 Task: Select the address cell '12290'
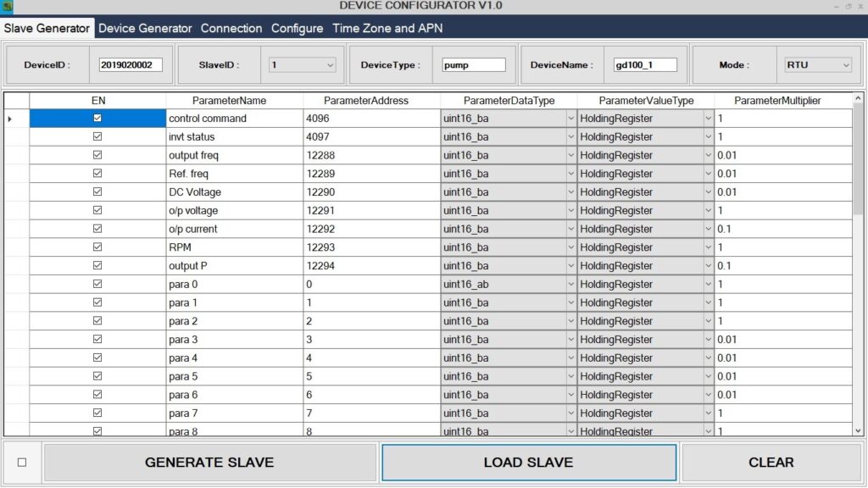(371, 192)
